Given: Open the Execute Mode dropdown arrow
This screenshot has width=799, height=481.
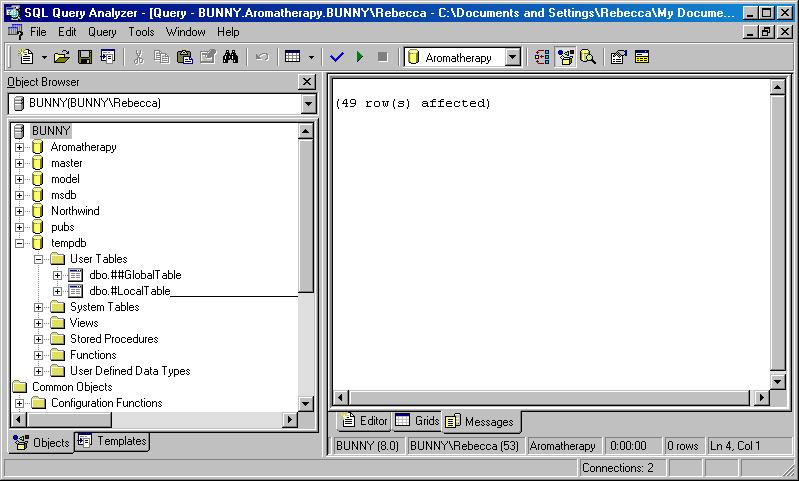Looking at the screenshot, I should tap(311, 57).
